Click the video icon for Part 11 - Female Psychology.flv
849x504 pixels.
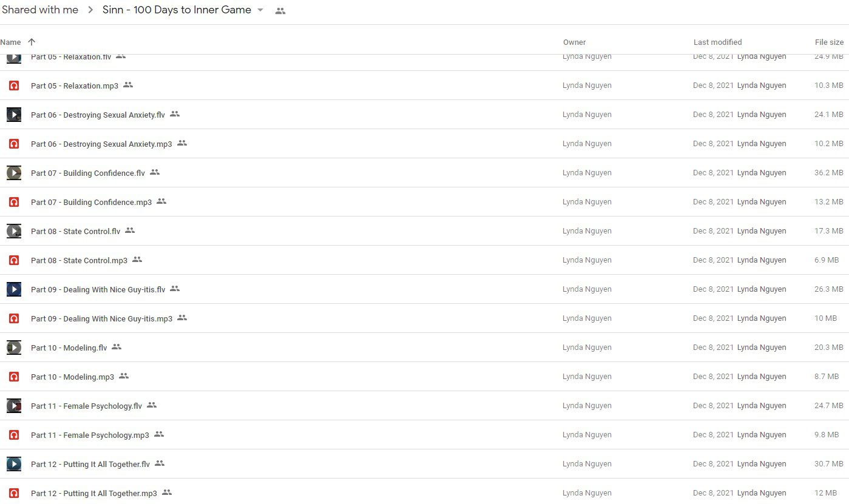pos(14,406)
